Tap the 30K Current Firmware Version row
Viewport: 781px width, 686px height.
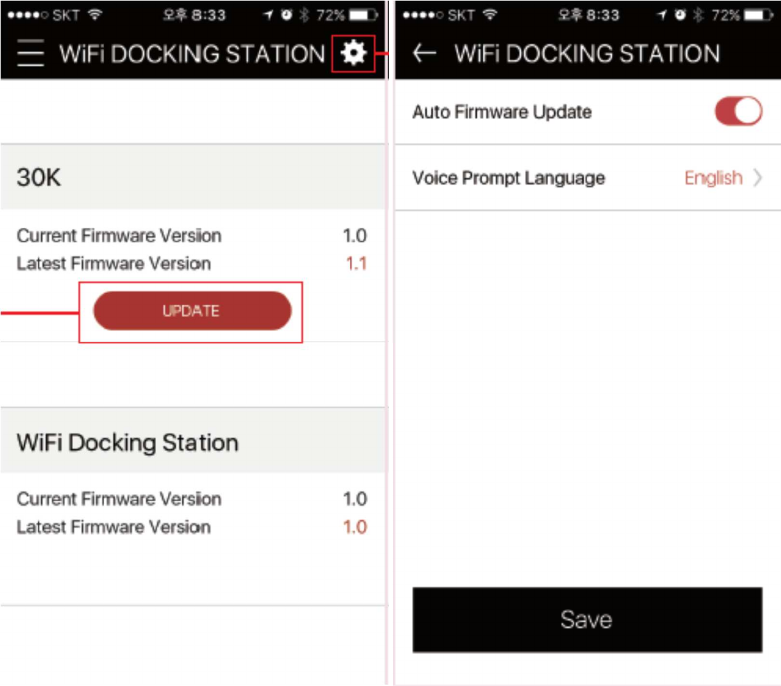(192, 235)
